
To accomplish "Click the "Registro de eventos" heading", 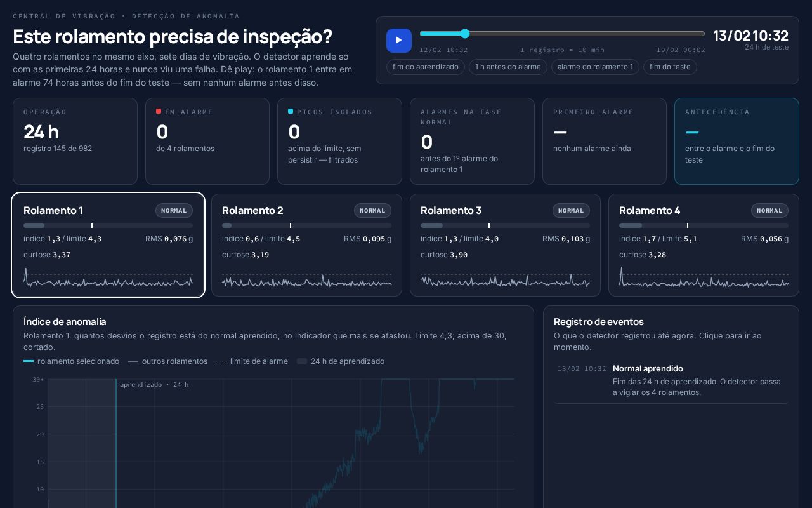I will pyautogui.click(x=599, y=322).
